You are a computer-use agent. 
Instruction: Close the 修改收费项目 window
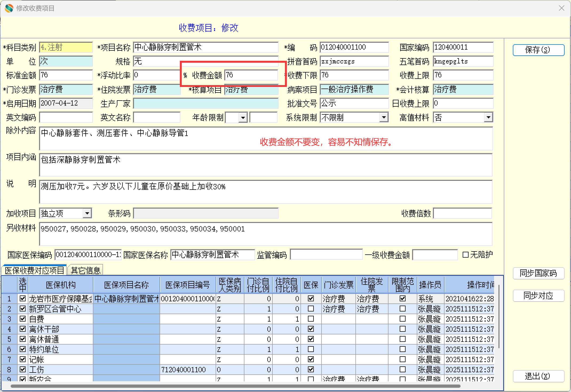click(x=561, y=8)
